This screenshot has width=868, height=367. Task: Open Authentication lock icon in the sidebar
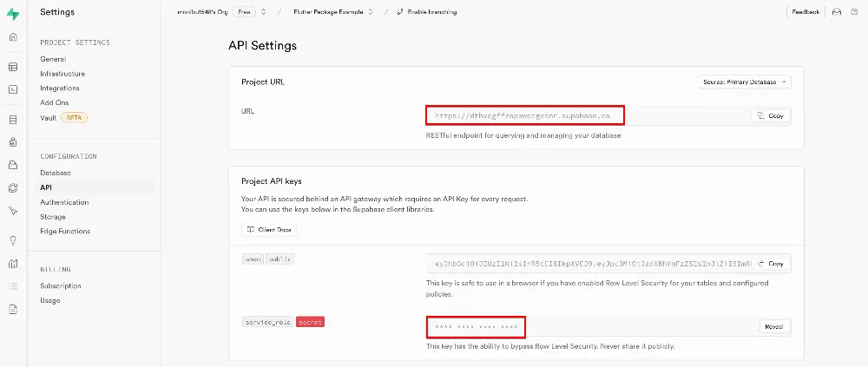pos(12,142)
